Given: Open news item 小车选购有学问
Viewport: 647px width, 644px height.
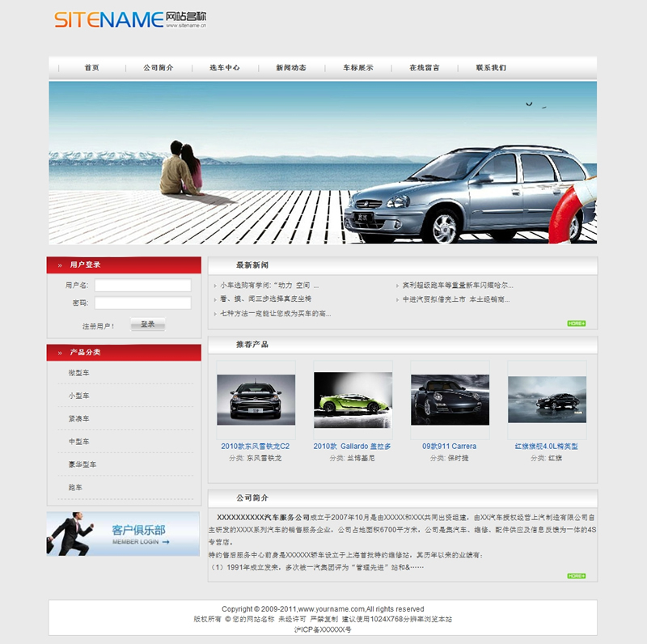Looking at the screenshot, I should (x=269, y=286).
